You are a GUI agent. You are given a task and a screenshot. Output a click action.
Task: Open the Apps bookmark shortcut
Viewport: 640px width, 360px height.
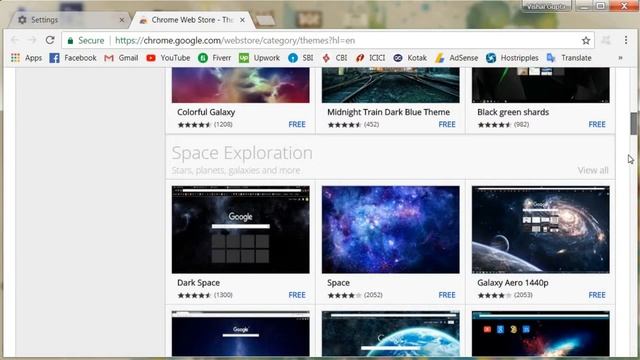click(27, 58)
